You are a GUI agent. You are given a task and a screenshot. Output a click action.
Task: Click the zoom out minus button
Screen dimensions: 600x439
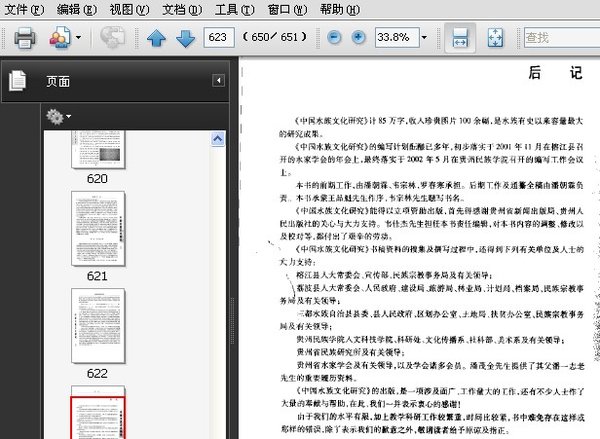(x=332, y=38)
